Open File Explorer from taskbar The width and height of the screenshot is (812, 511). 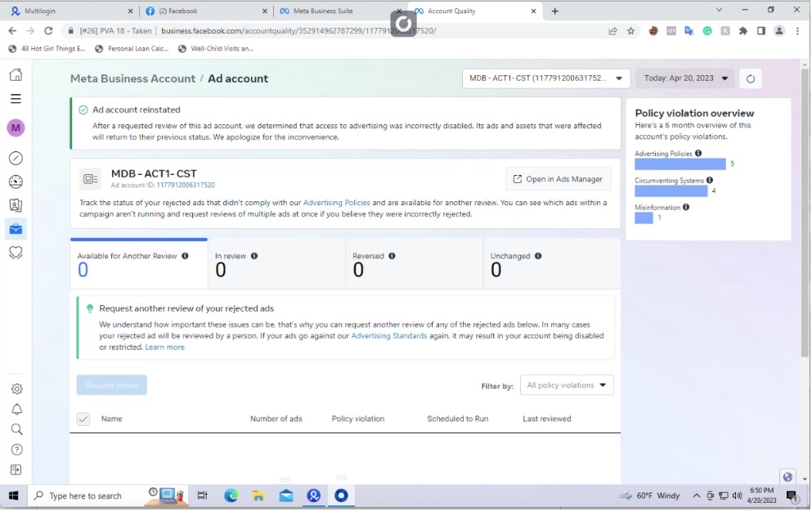[x=258, y=496]
